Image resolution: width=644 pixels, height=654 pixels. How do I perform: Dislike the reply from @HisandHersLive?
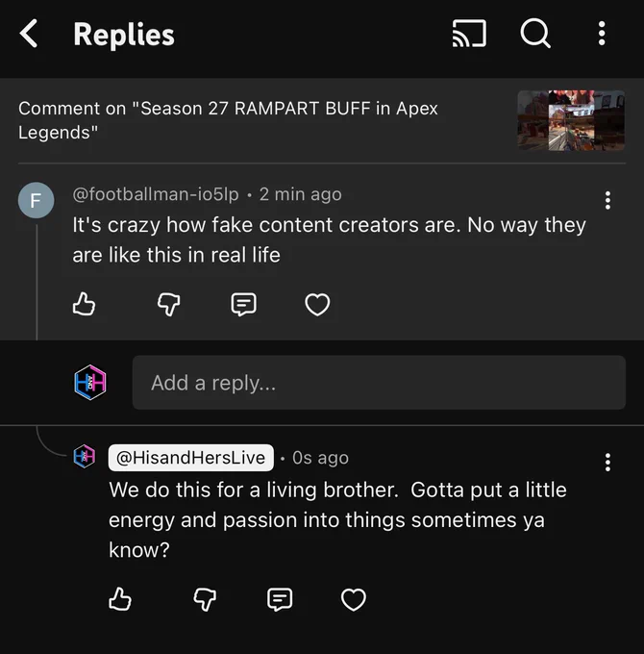(x=205, y=600)
